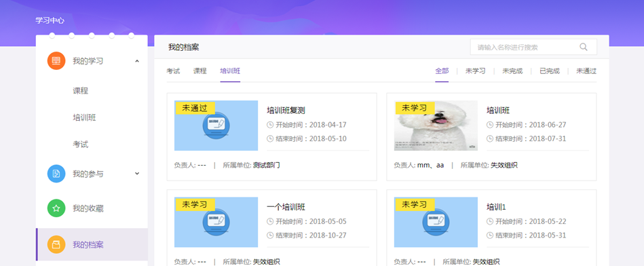The height and width of the screenshot is (266, 644).
Task: Click the blue 我的参与 document icon
Action: pyautogui.click(x=56, y=174)
